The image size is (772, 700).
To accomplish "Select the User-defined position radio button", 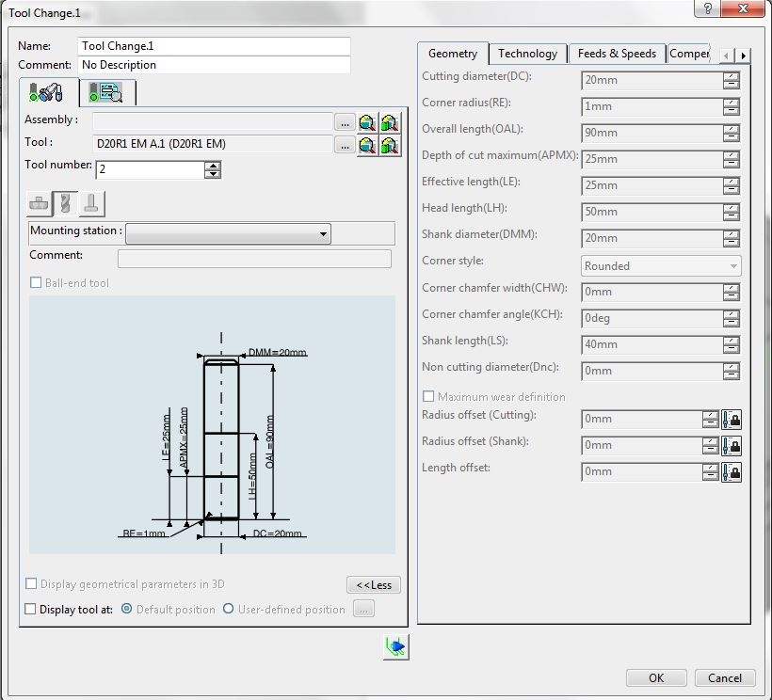I will click(229, 610).
